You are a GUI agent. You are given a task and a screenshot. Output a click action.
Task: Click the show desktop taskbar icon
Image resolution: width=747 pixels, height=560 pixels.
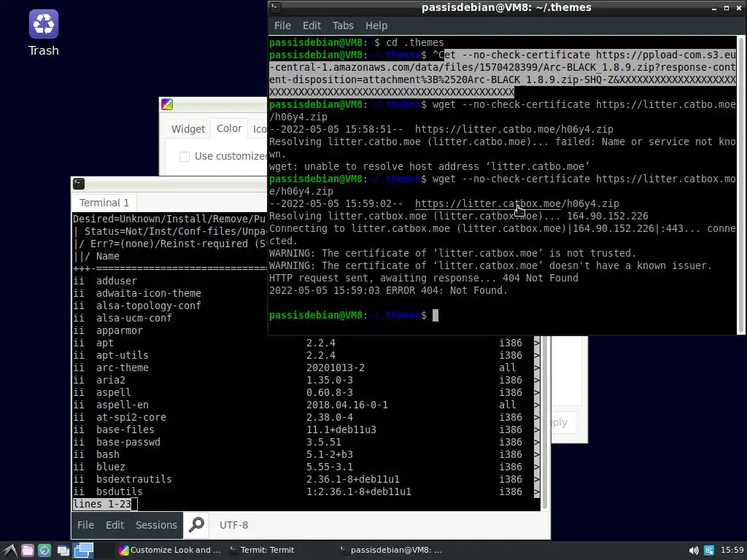tap(63, 551)
